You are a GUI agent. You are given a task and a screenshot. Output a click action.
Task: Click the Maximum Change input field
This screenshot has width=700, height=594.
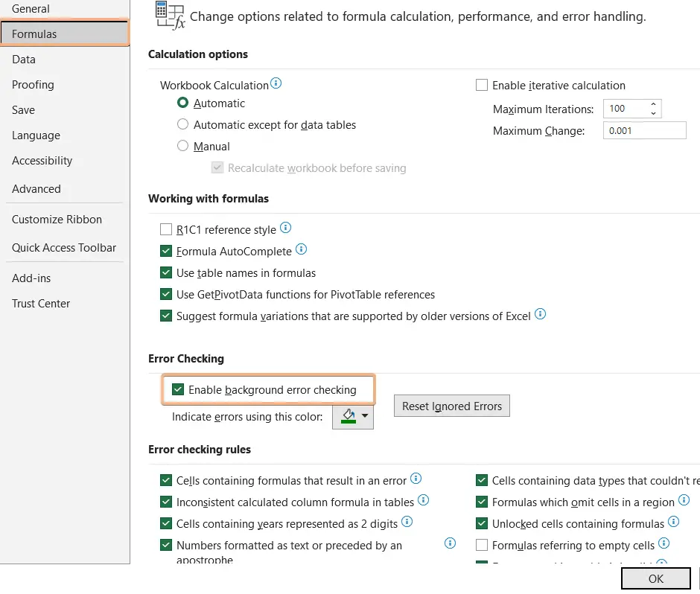pos(644,131)
